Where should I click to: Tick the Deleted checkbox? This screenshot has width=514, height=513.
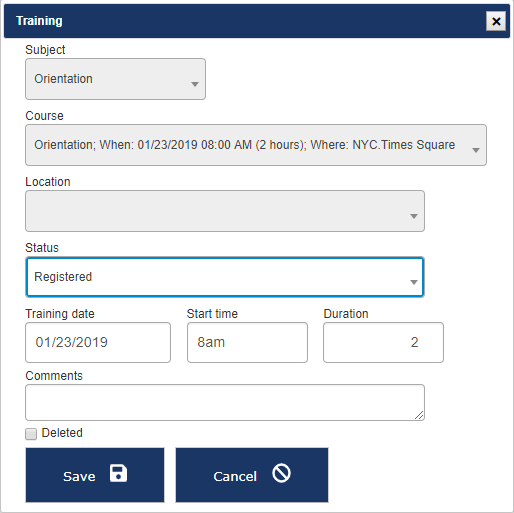[x=31, y=434]
